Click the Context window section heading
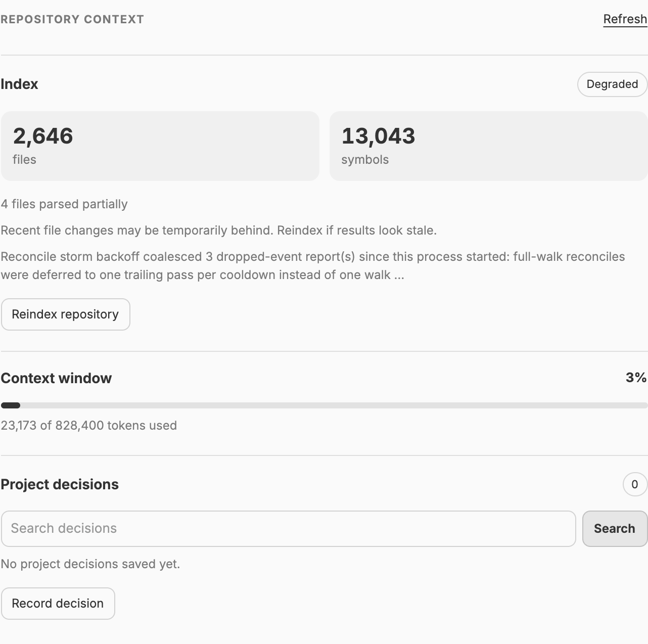The width and height of the screenshot is (648, 644). point(56,378)
